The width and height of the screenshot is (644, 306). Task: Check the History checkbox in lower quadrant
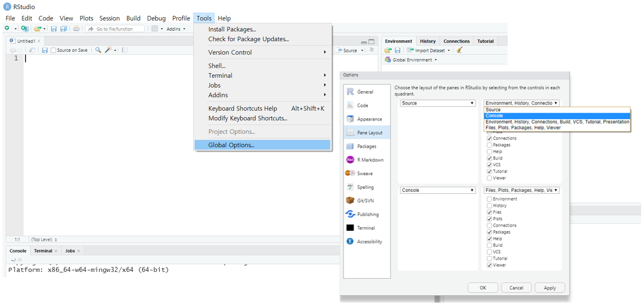coord(489,205)
